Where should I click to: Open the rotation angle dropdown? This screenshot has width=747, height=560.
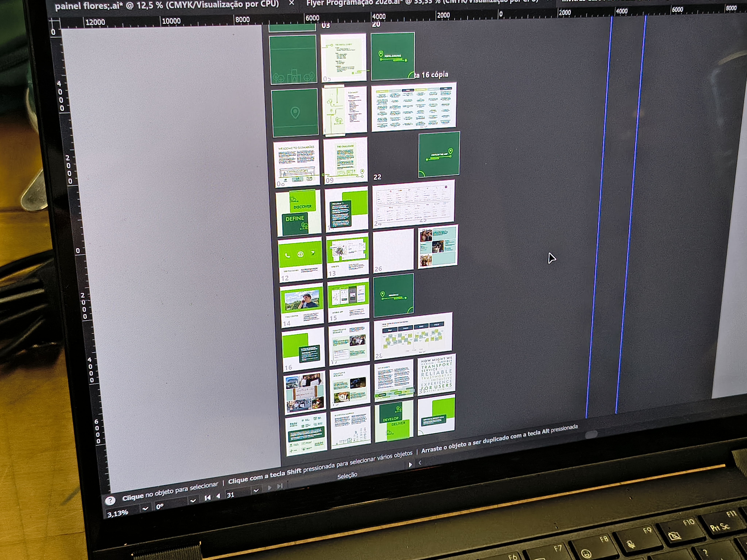[x=193, y=501]
